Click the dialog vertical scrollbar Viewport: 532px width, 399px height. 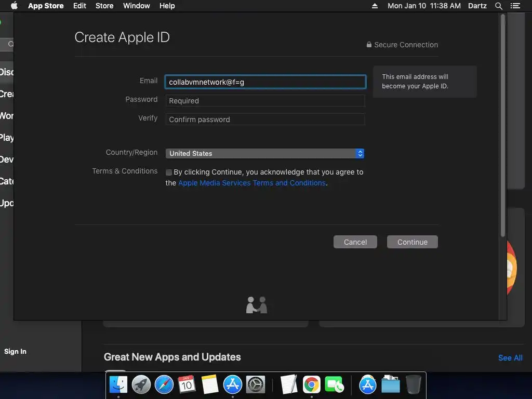pos(503,126)
